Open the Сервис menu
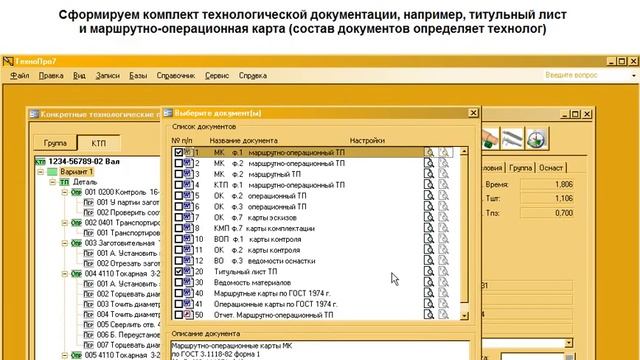The height and width of the screenshot is (360, 640). tap(217, 76)
